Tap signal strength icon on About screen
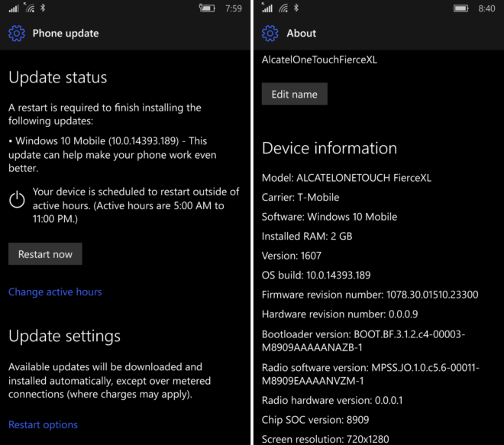The width and height of the screenshot is (504, 445). click(x=267, y=8)
